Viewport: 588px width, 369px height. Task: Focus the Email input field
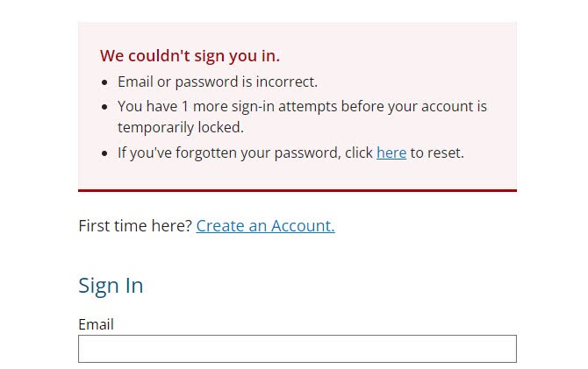tap(297, 349)
